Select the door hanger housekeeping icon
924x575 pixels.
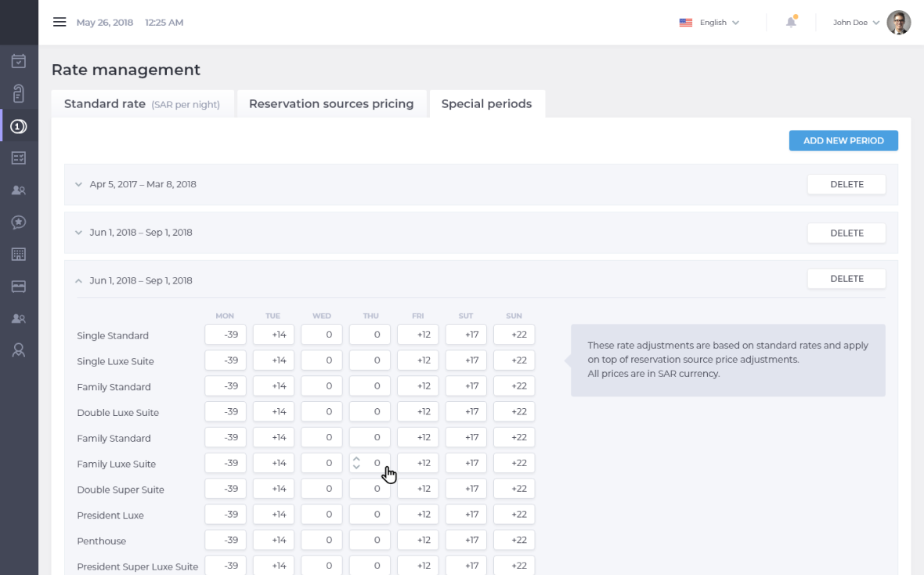pyautogui.click(x=19, y=92)
